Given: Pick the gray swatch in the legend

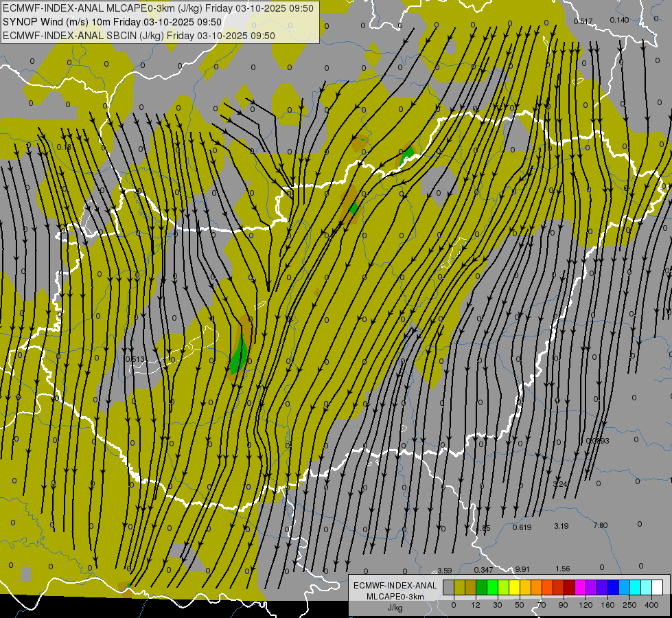Looking at the screenshot, I should 448,587.
